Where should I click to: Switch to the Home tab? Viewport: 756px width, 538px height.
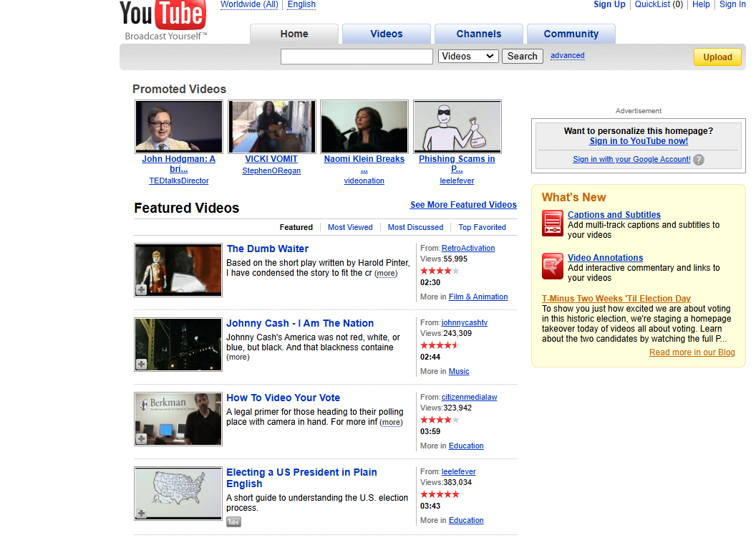294,34
